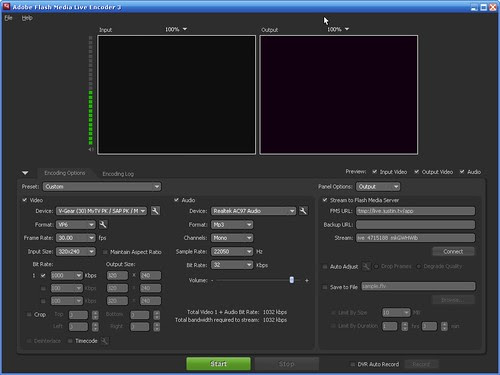500x375 pixels.
Task: Click the Stream name field
Action: click(x=415, y=238)
